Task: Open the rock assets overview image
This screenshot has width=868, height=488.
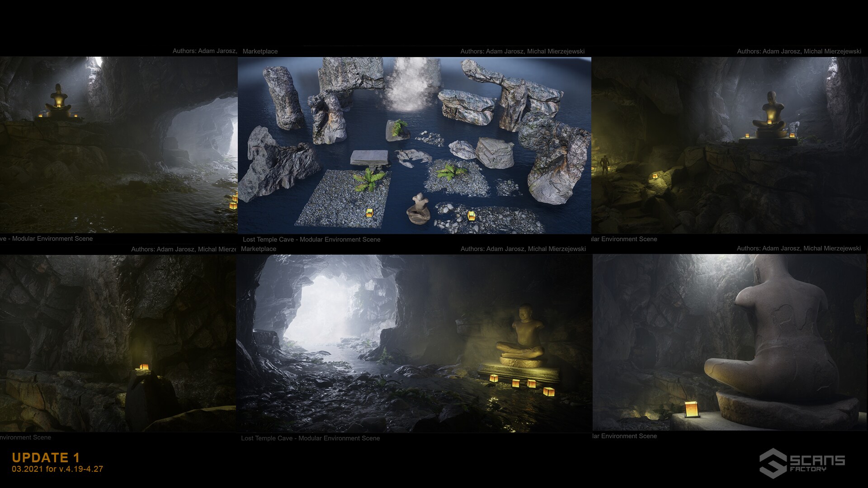Action: (x=414, y=145)
